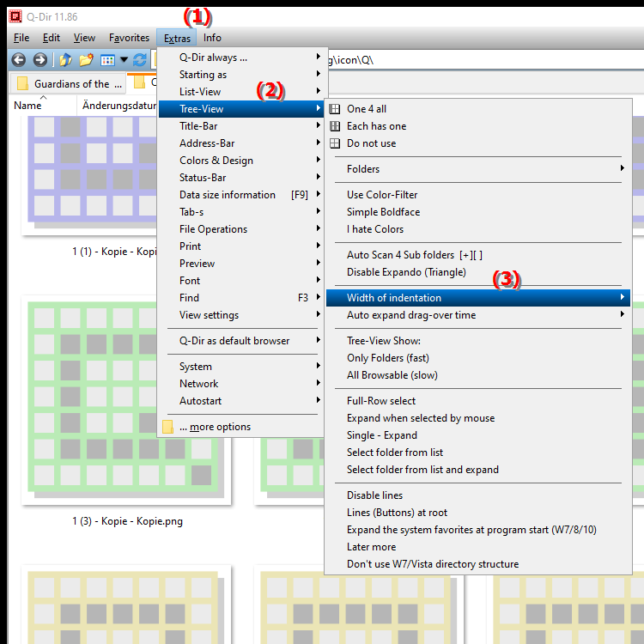Click the folder icon on Guardians of the tab
This screenshot has height=644, width=644.
click(x=22, y=83)
